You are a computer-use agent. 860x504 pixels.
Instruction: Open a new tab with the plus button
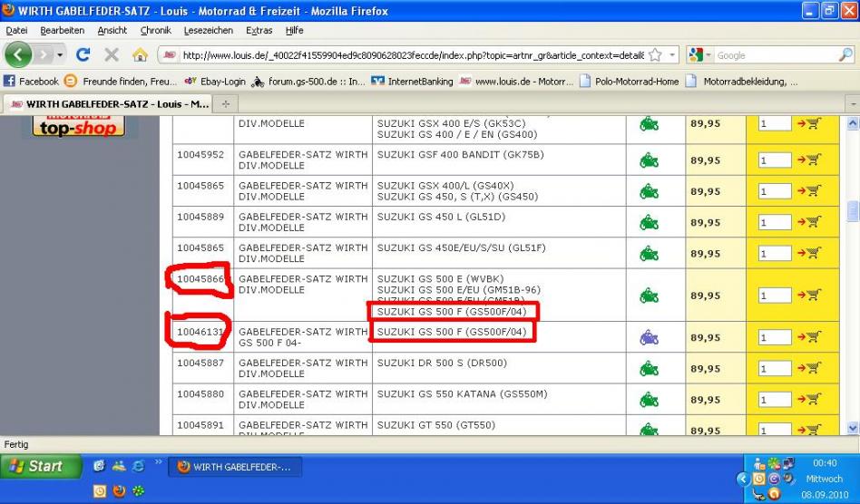click(225, 103)
